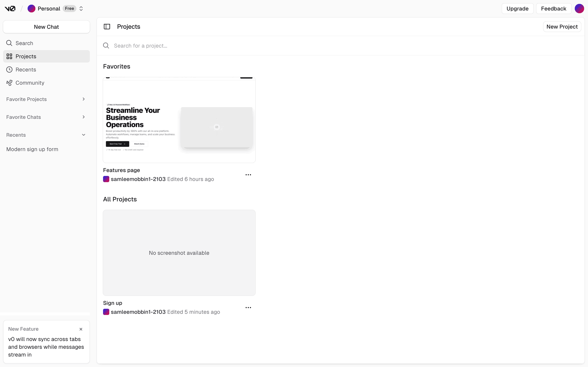
Task: Open Features page options ellipsis
Action: 248,175
